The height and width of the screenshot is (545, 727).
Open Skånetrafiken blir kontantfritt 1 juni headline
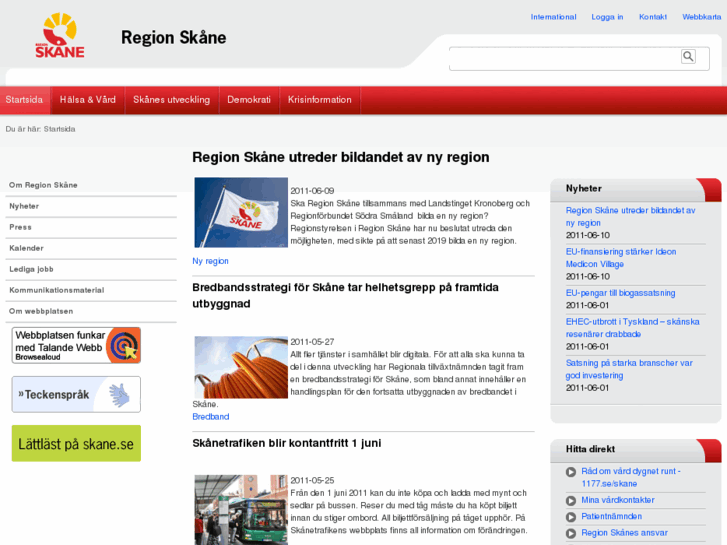(287, 443)
